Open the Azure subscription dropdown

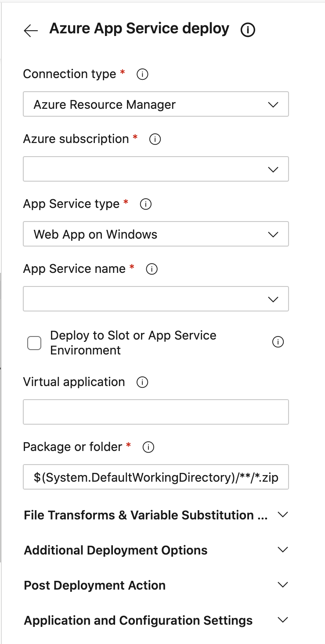[x=156, y=169]
